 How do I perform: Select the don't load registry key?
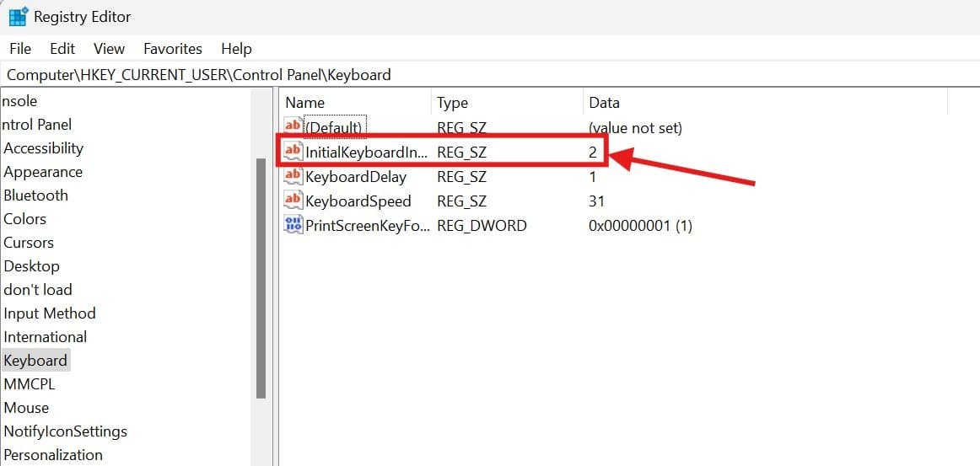coord(37,290)
